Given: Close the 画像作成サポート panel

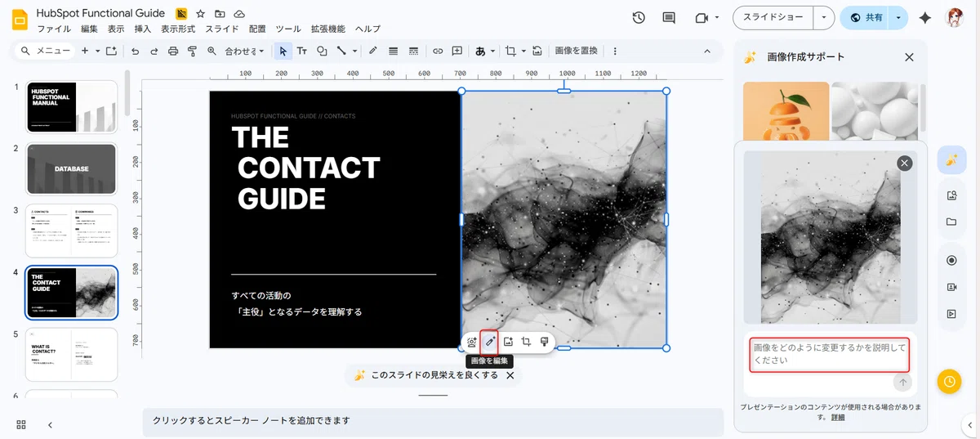Looking at the screenshot, I should [x=909, y=57].
